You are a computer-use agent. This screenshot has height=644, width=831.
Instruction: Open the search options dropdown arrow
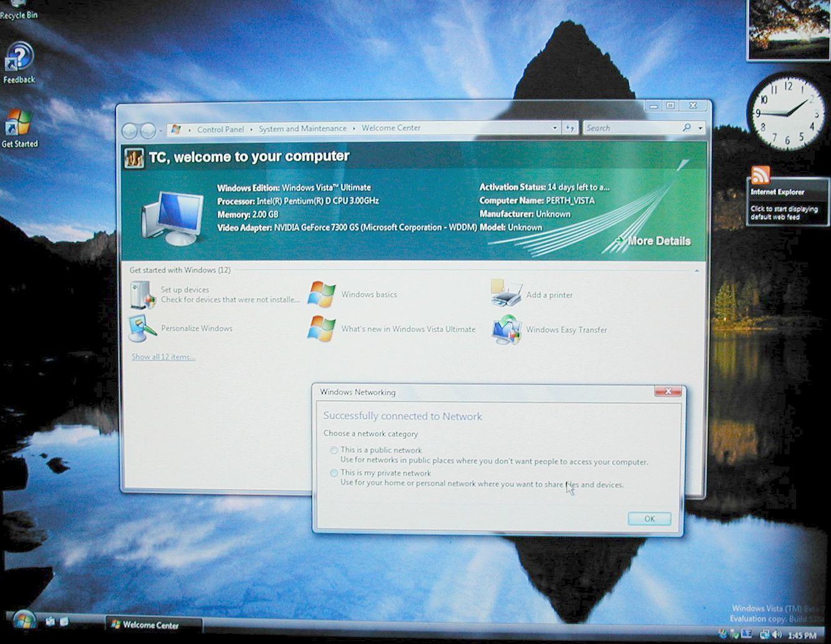(x=700, y=128)
